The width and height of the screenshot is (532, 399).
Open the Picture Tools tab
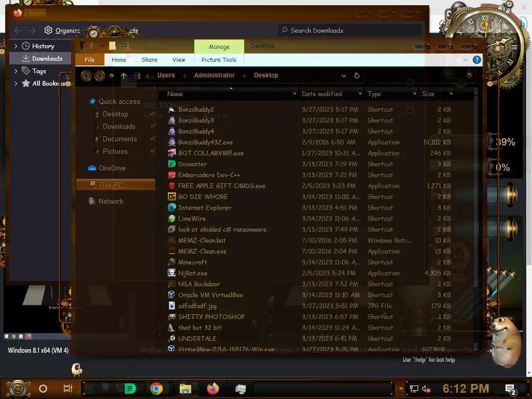click(219, 60)
